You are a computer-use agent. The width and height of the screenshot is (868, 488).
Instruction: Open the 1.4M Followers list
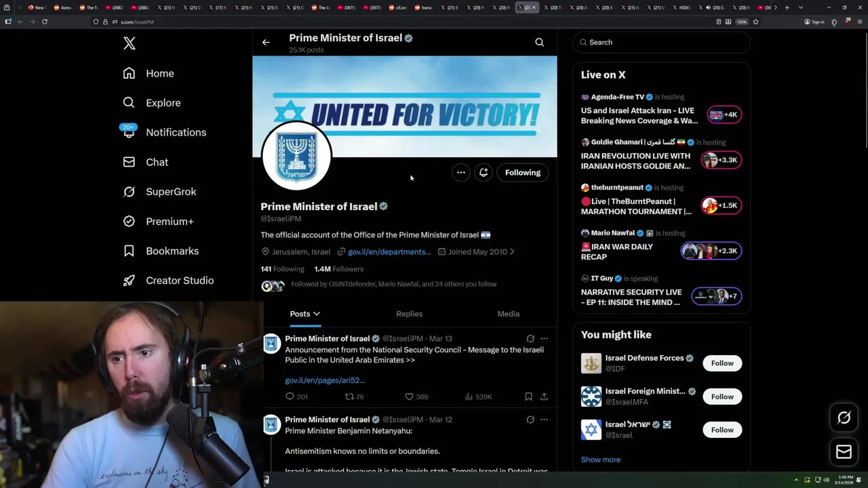338,269
